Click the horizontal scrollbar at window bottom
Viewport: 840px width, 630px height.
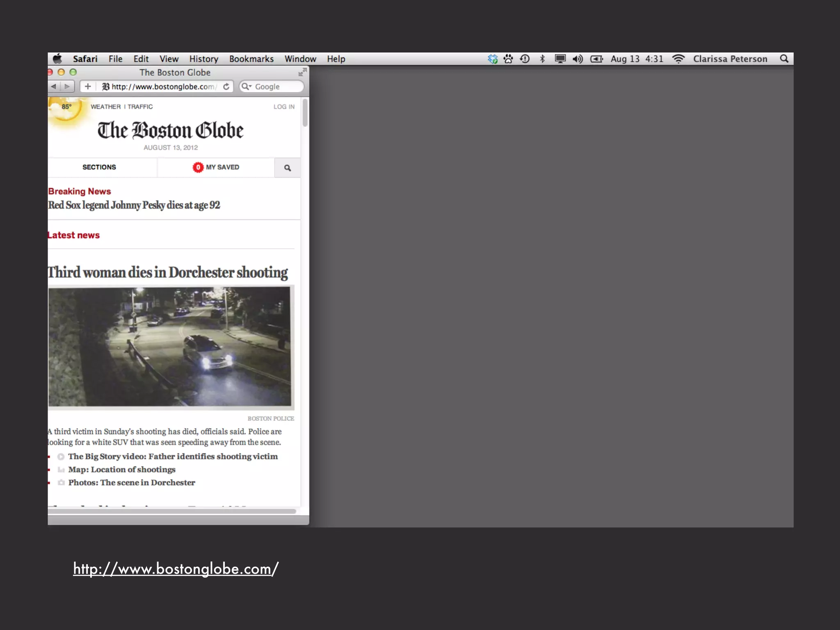point(172,511)
